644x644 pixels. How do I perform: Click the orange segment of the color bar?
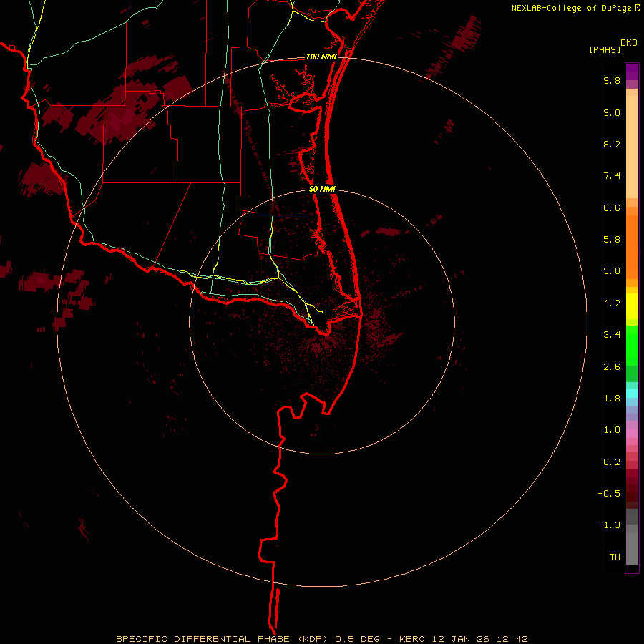(x=632, y=248)
